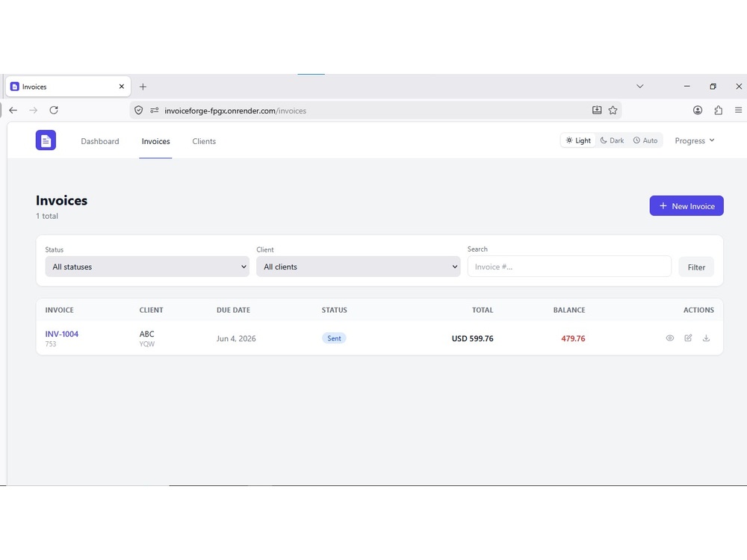
Task: Click the Sent status badge
Action: 334,338
